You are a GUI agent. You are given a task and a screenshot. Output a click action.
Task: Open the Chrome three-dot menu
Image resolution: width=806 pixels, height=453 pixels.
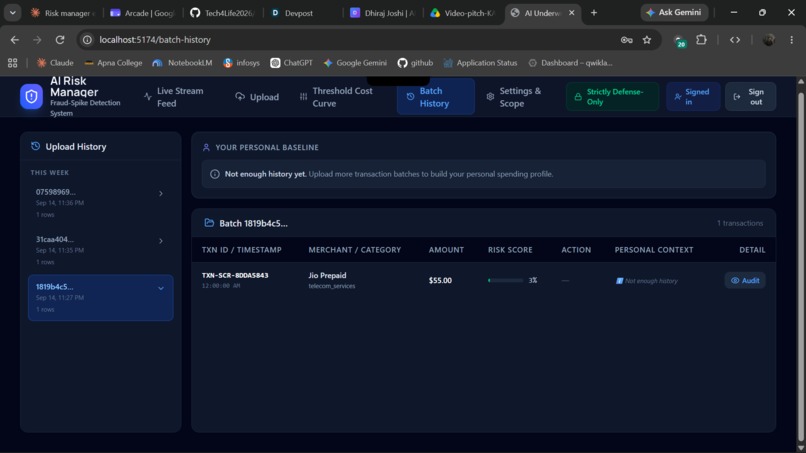pyautogui.click(x=792, y=40)
